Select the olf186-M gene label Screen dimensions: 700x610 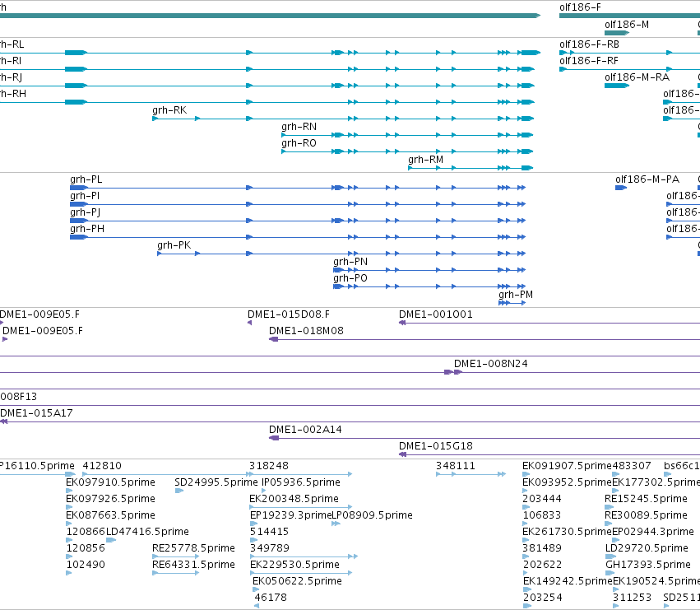point(626,25)
